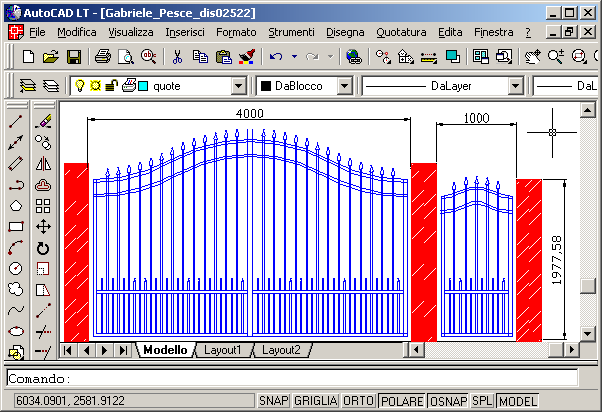
Task: Select the Line tool
Action: (x=16, y=122)
